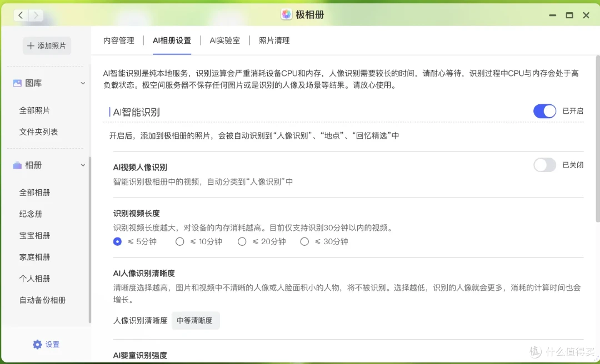The height and width of the screenshot is (364, 600).
Task: Go back with the left arrow button
Action: (x=21, y=16)
